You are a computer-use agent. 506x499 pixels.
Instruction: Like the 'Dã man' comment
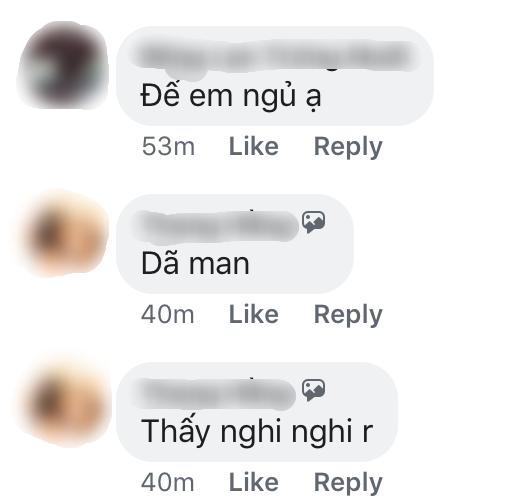click(254, 314)
